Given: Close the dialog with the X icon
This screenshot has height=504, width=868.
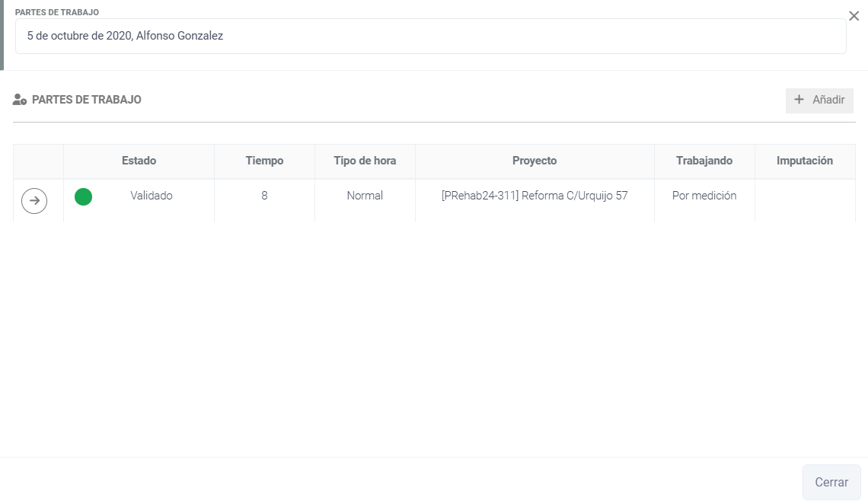Looking at the screenshot, I should coord(854,16).
